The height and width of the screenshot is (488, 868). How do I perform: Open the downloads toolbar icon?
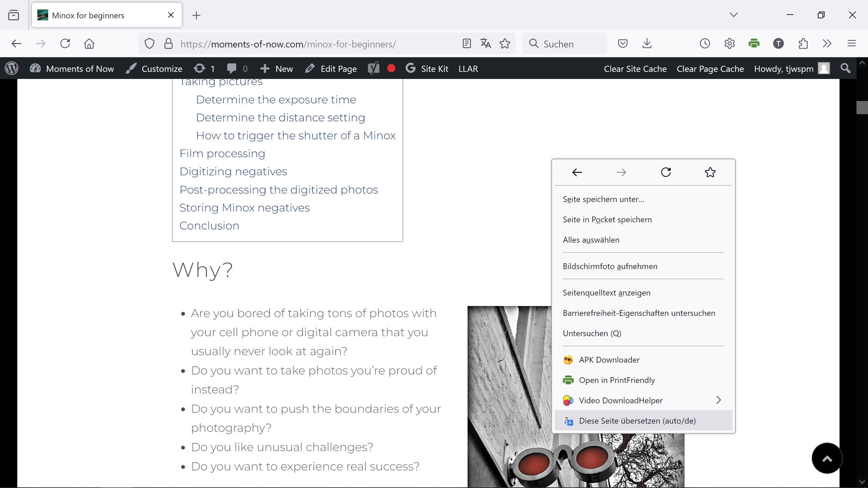[647, 43]
